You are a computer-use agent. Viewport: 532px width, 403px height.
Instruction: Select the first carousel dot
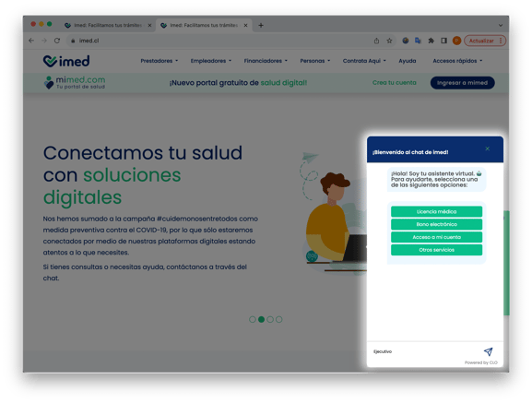pyautogui.click(x=253, y=320)
